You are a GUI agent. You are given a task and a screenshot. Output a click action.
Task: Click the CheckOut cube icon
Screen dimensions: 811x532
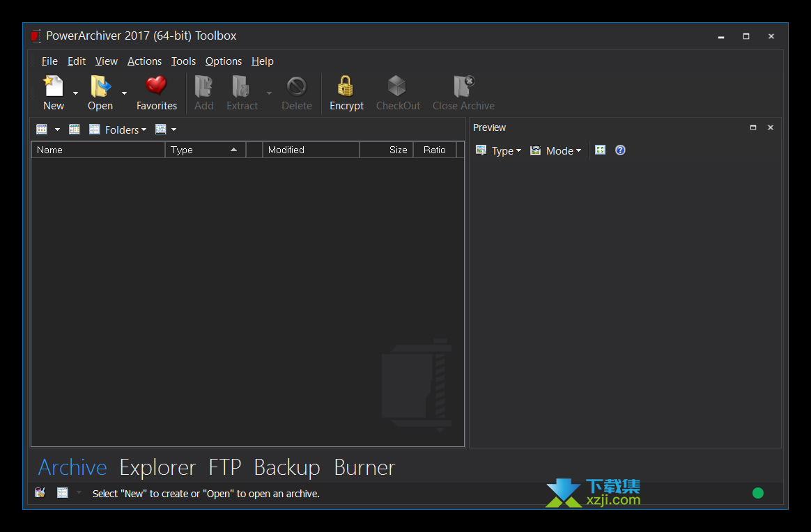coord(397,86)
